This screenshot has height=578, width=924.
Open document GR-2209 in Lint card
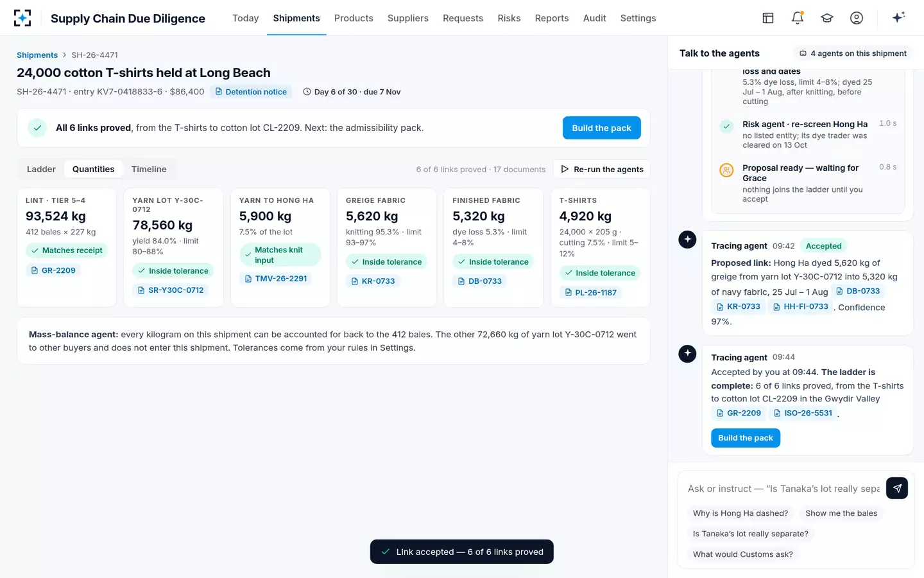(53, 270)
